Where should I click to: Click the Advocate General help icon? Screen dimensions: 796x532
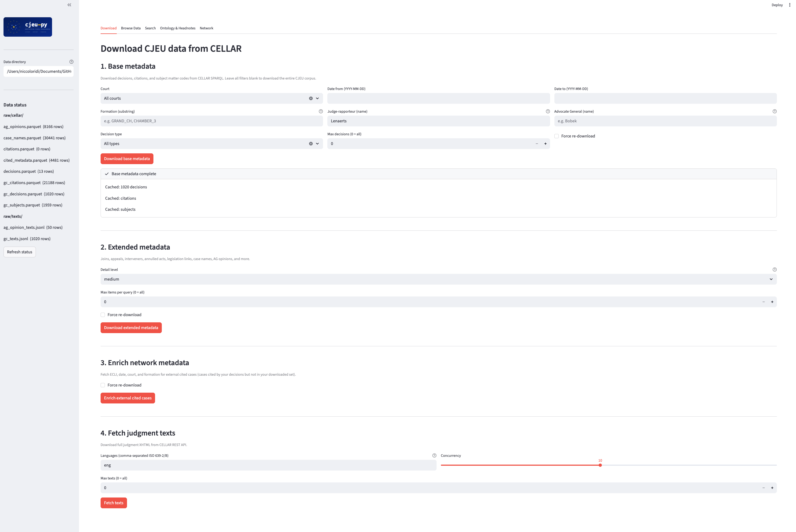[x=774, y=111]
